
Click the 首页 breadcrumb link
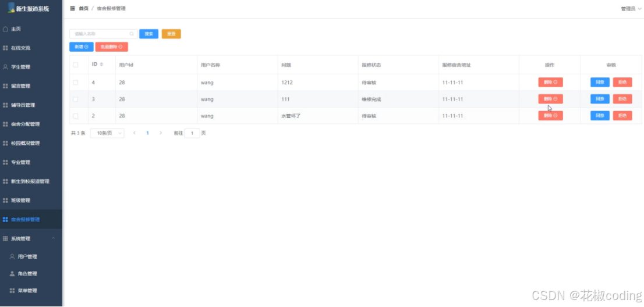83,8
